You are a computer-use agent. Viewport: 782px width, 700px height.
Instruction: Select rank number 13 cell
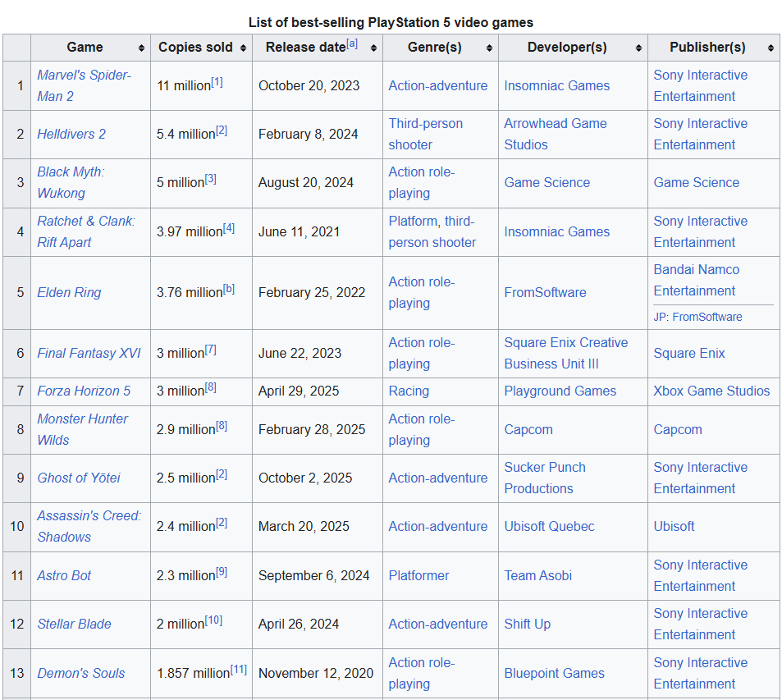pos(17,673)
